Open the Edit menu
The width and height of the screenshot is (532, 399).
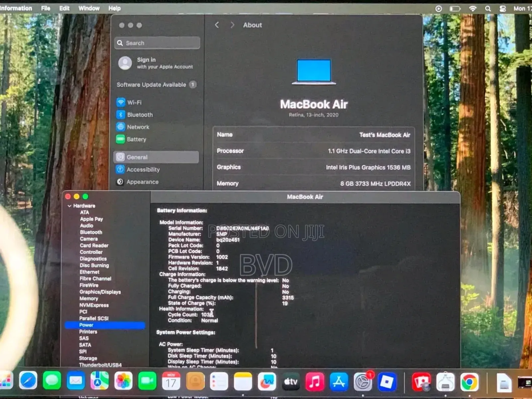(64, 8)
